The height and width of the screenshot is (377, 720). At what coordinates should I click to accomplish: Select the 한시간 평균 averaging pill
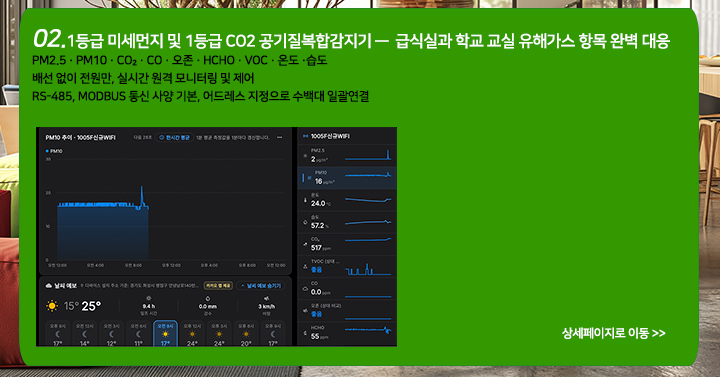[x=174, y=137]
